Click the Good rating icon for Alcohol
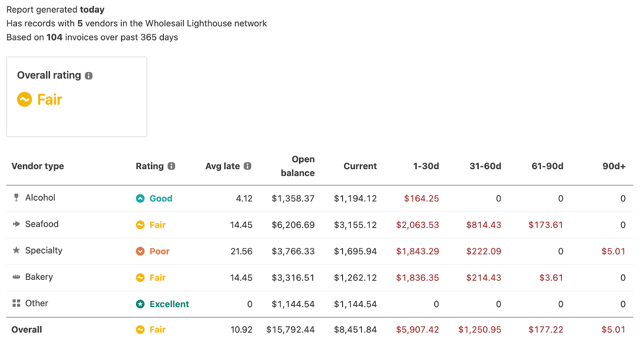 coord(140,198)
